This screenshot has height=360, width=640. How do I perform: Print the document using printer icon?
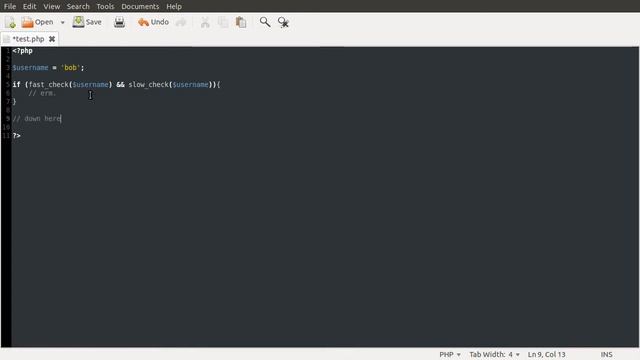click(x=119, y=22)
